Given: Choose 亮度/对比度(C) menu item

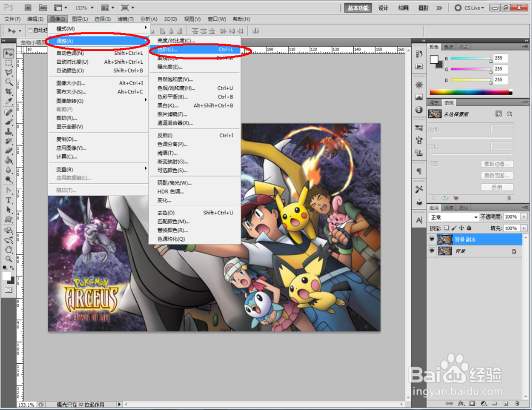Looking at the screenshot, I should [195, 41].
